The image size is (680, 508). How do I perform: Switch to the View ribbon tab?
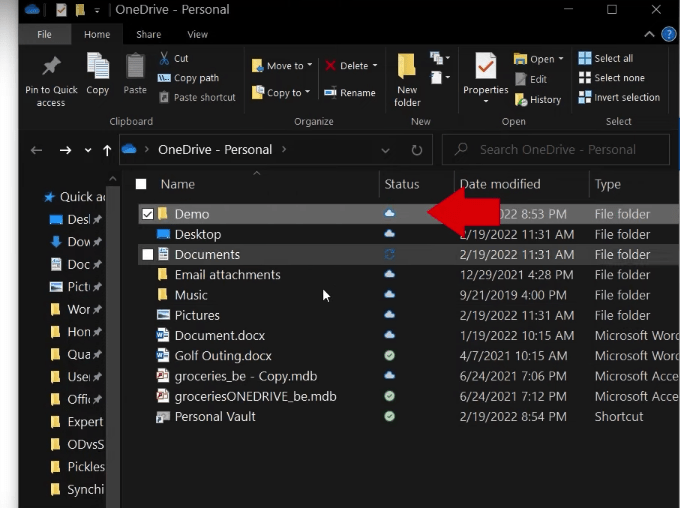click(x=197, y=34)
